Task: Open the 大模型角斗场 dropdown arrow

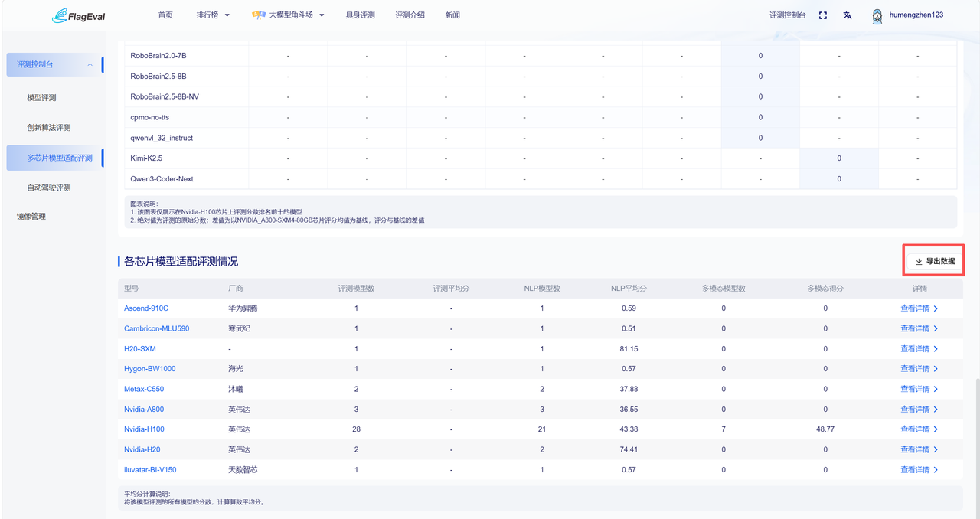Action: [322, 15]
